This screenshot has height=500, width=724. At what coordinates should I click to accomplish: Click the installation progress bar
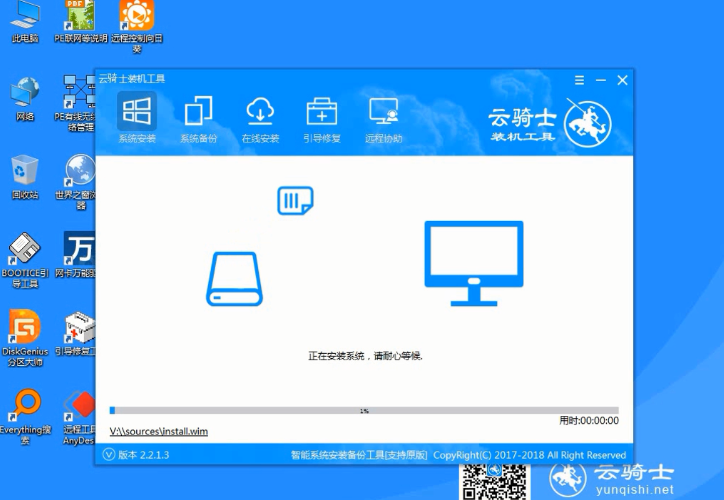364,410
